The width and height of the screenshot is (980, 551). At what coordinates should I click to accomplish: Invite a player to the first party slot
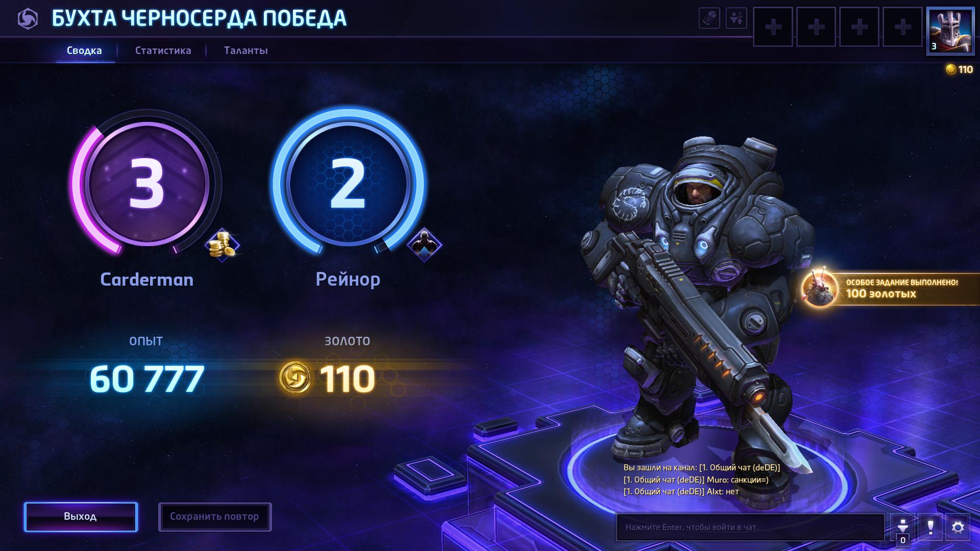point(773,27)
